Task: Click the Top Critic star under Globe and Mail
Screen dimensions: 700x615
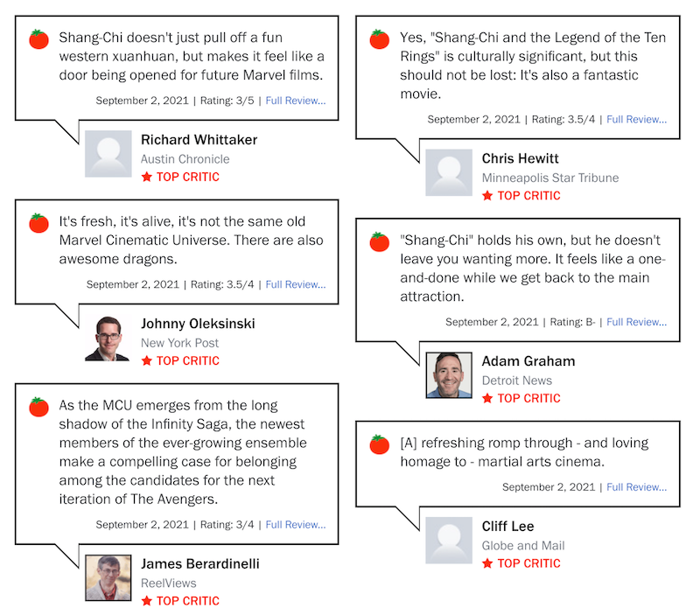Action: coord(487,563)
